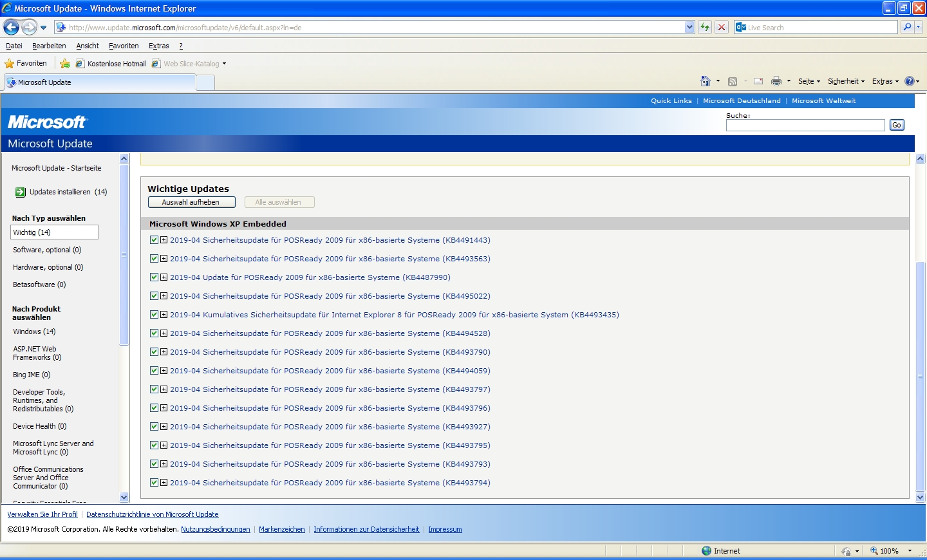Click the Favoriten star button

[26, 63]
